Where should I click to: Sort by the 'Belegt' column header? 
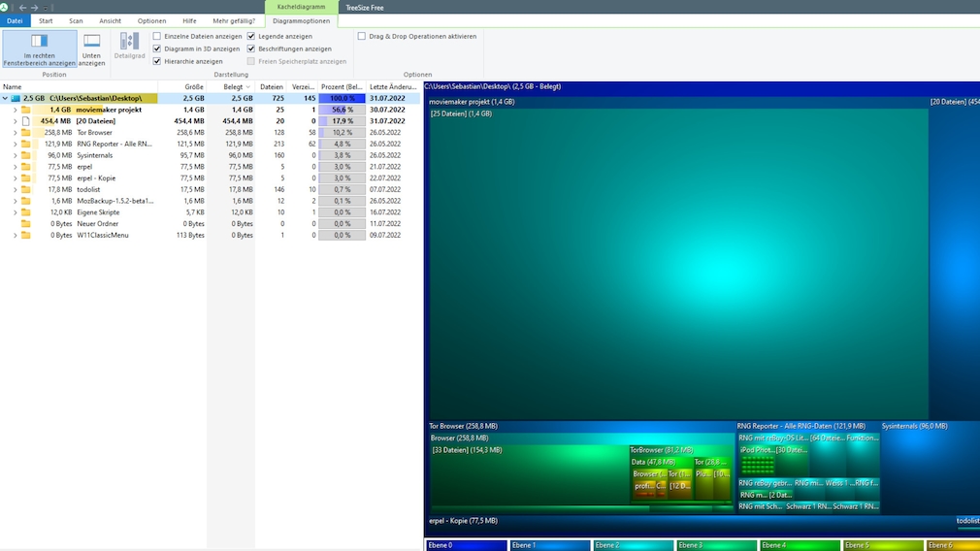(x=233, y=86)
